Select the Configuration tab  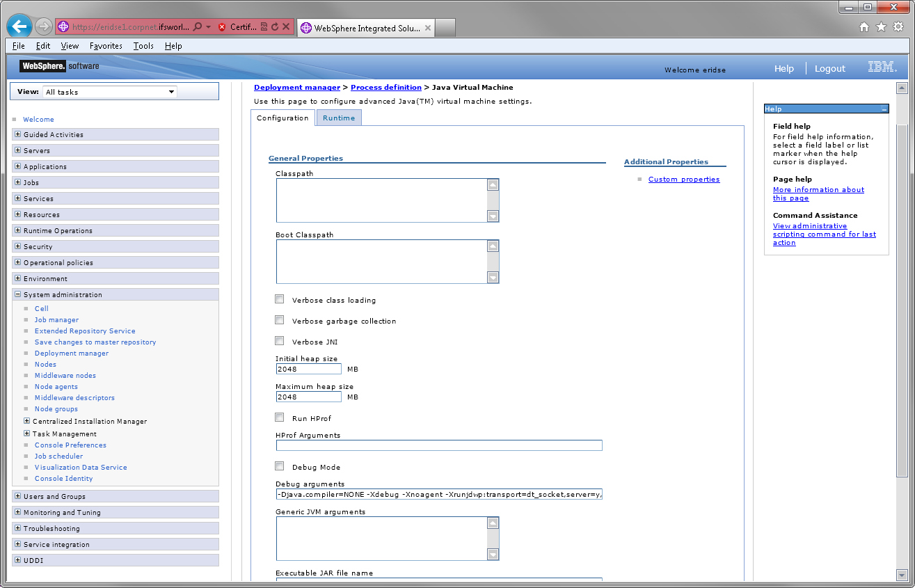point(283,118)
